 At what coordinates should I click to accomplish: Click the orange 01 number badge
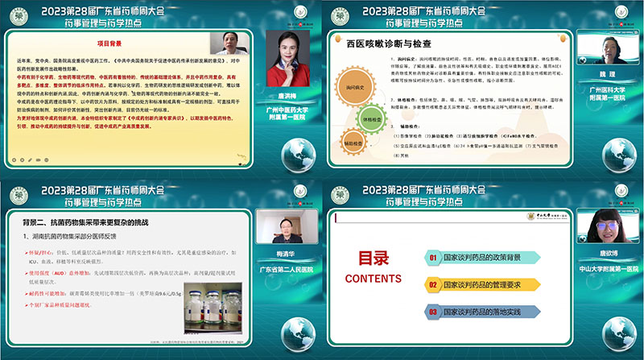point(433,258)
